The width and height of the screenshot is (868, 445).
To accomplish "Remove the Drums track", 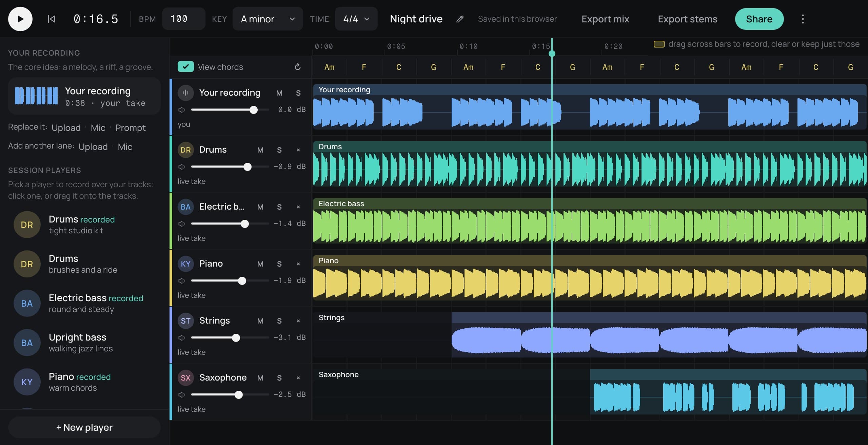I will (298, 150).
